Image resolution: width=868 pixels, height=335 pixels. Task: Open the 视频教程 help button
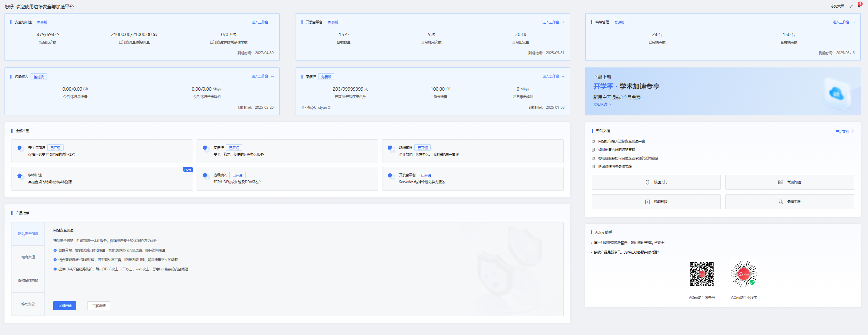click(x=656, y=202)
